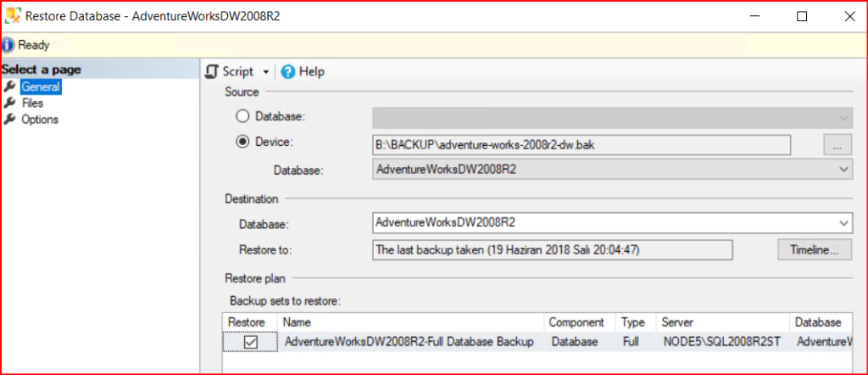
Task: Click the Ready info icon
Action: (x=8, y=45)
